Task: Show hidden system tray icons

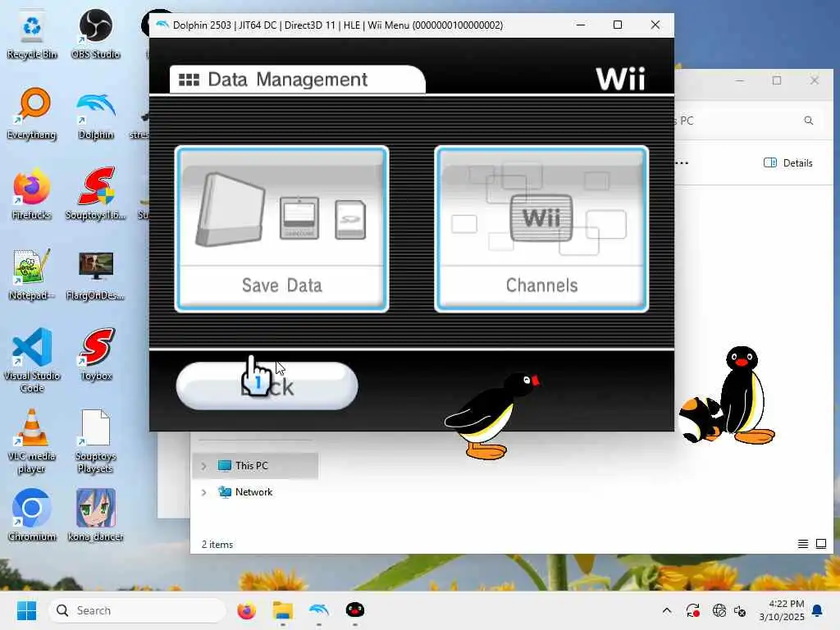Action: tap(667, 610)
